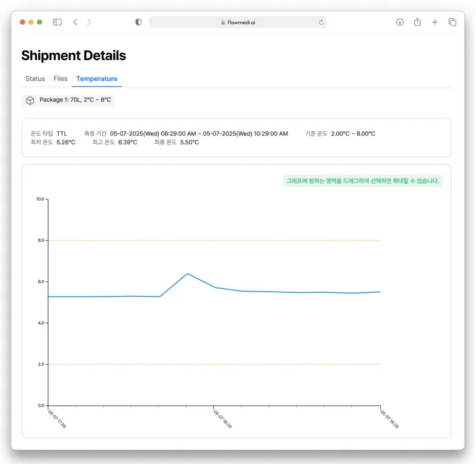Click the peak of the temperature line

point(187,274)
